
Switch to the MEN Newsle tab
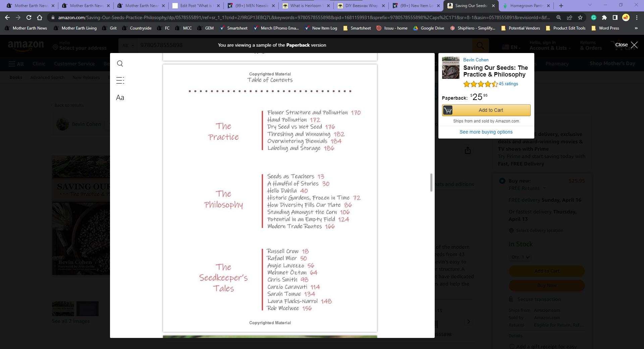pos(252,6)
